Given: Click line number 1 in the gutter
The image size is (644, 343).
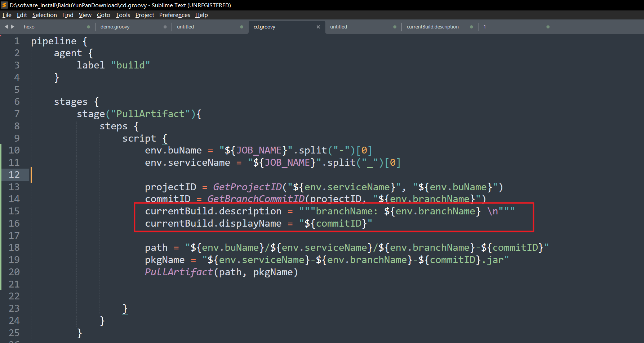Looking at the screenshot, I should coord(17,41).
